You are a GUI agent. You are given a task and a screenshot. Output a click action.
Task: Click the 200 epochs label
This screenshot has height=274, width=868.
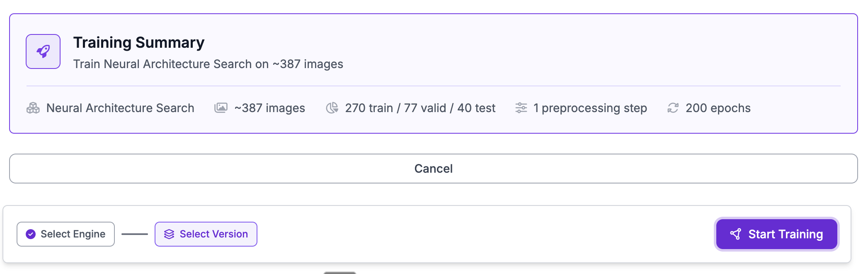[x=717, y=108]
